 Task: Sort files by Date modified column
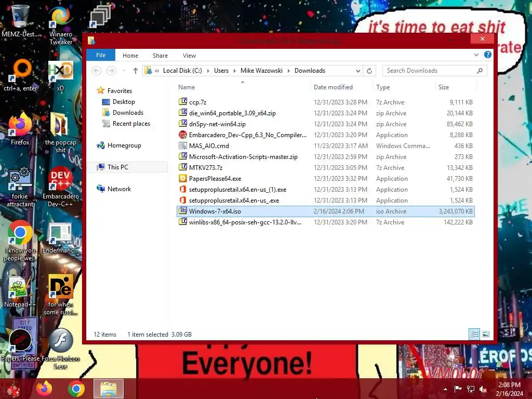342,87
